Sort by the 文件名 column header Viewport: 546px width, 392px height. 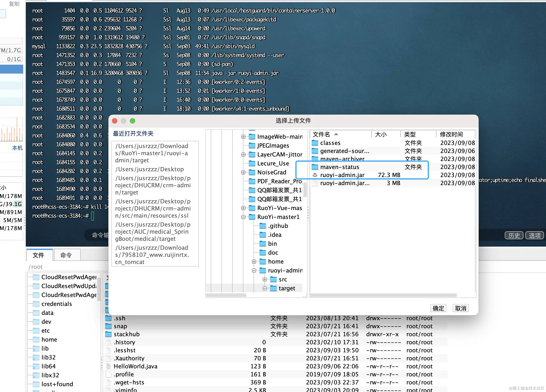point(321,134)
